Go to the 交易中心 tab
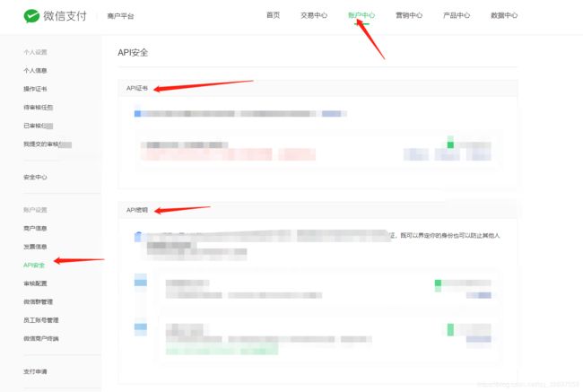 pos(314,15)
